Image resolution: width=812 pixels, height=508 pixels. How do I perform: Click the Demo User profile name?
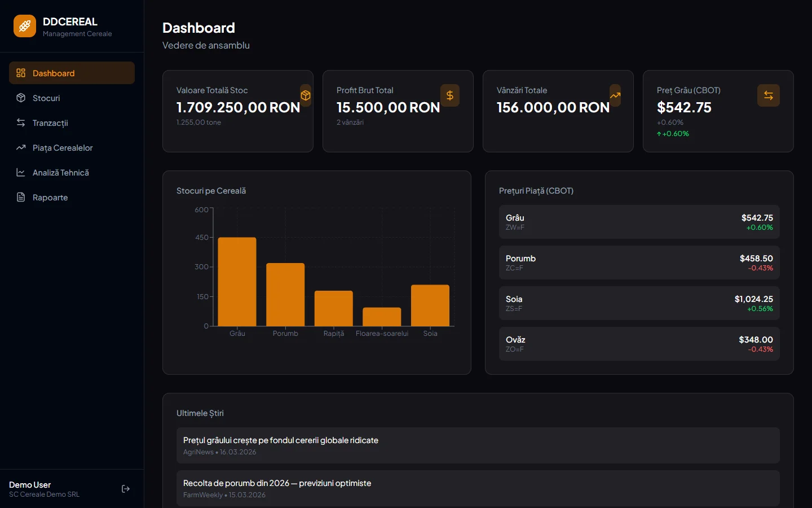tap(30, 485)
